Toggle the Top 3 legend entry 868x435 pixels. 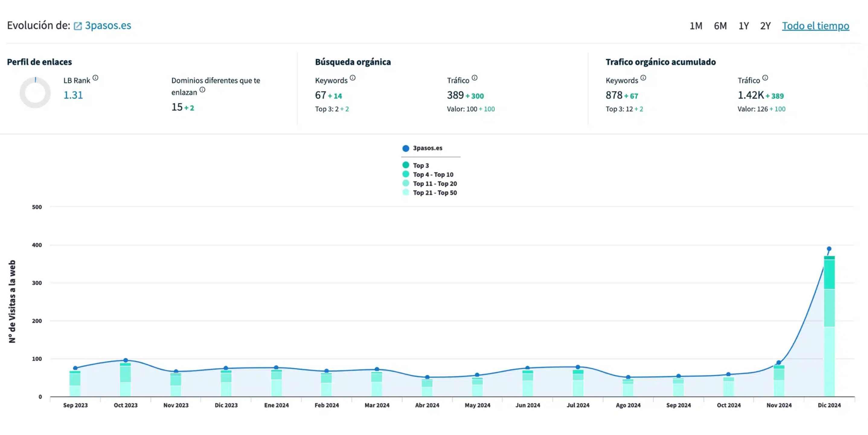421,165
